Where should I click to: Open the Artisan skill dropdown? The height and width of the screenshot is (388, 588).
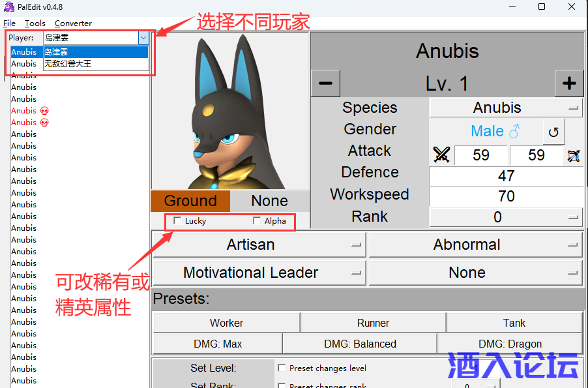259,245
